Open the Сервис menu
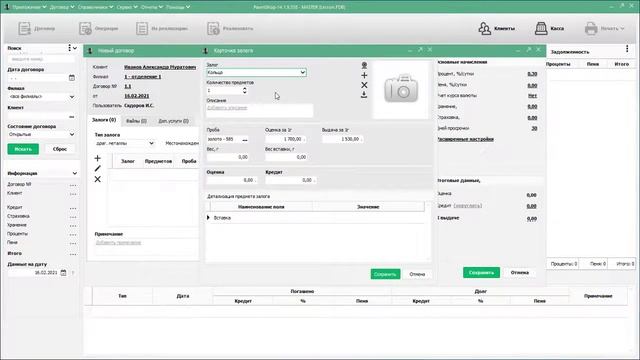 pos(127,7)
